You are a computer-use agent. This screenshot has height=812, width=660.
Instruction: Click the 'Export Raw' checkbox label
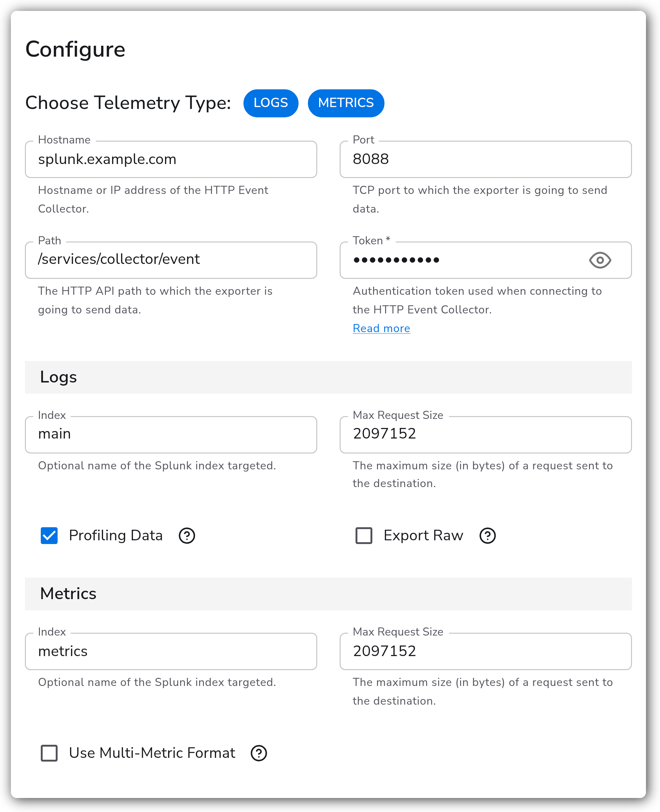coord(423,535)
